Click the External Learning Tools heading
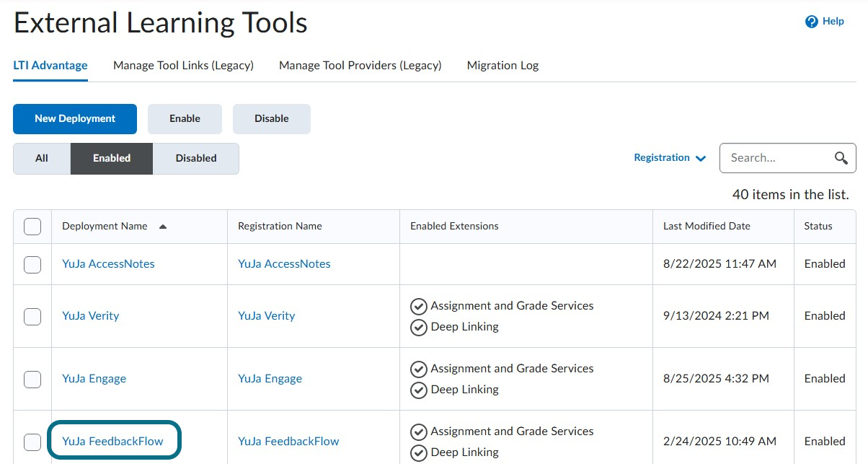Image resolution: width=868 pixels, height=464 pixels. coord(161,24)
